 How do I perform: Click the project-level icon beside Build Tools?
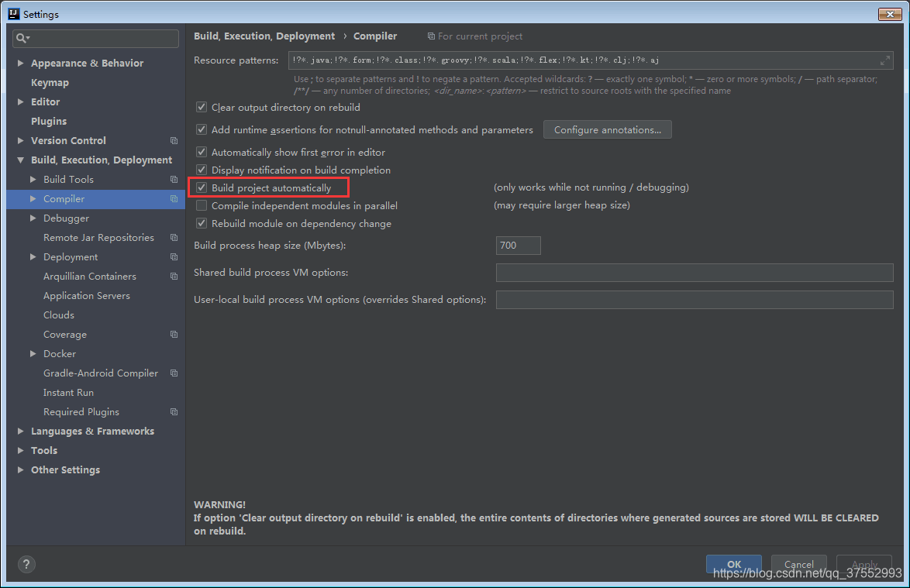(174, 180)
